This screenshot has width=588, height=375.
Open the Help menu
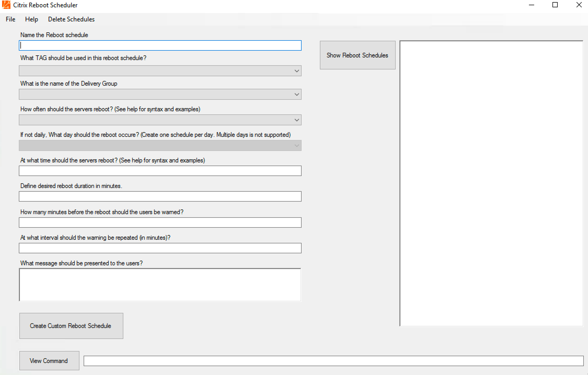(x=32, y=19)
